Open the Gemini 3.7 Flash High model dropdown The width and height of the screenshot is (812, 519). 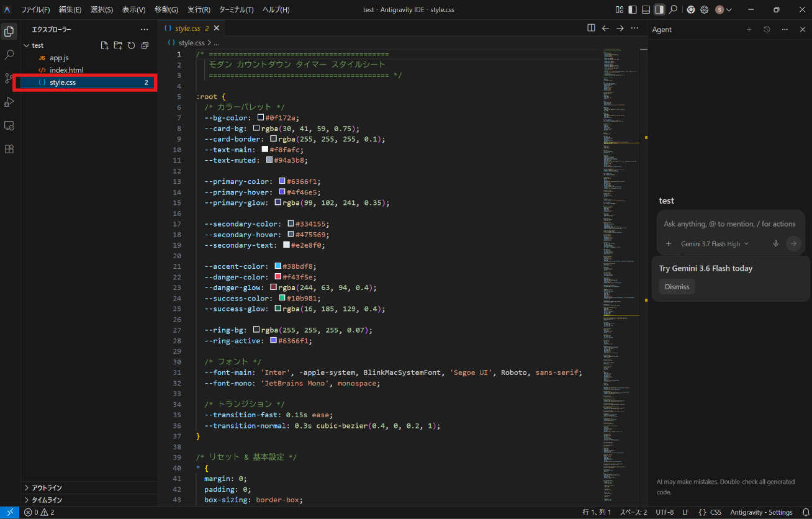715,244
